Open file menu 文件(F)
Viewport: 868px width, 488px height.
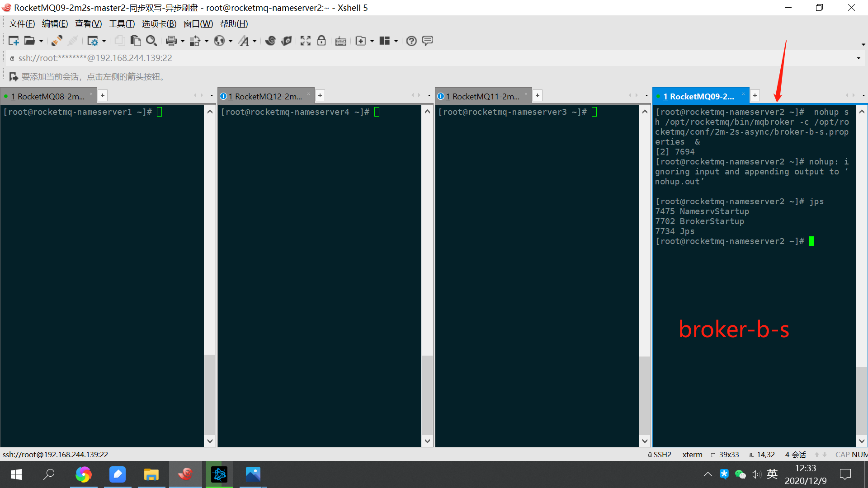click(21, 24)
